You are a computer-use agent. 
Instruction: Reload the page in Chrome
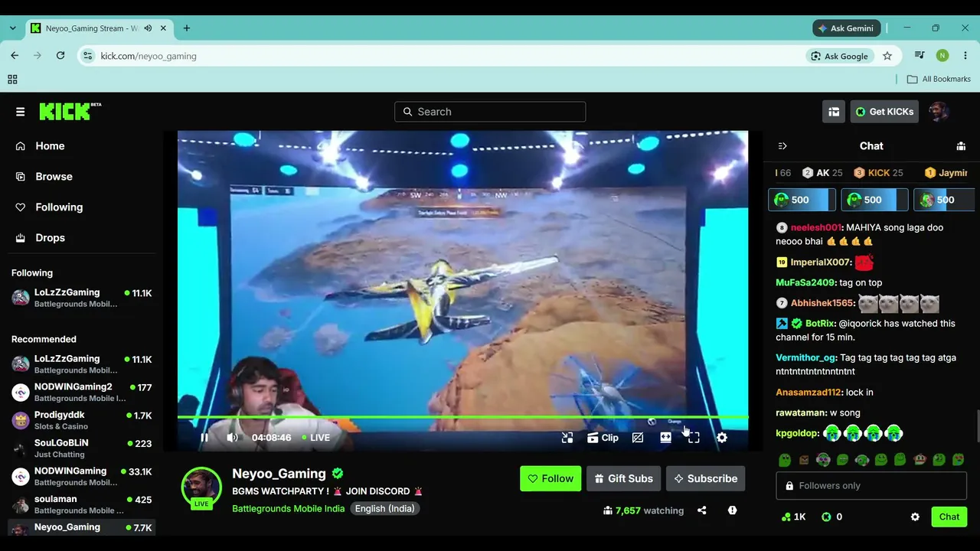pos(60,56)
